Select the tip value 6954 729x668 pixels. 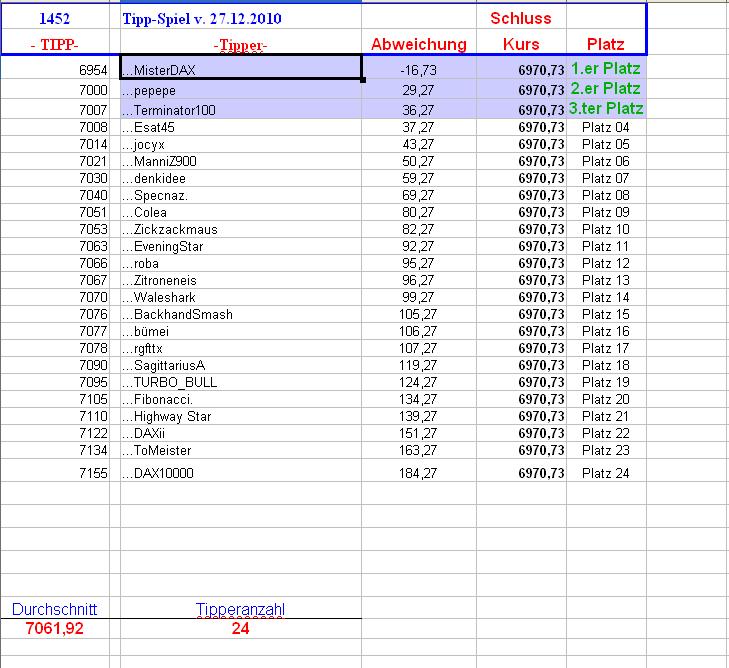(55, 68)
